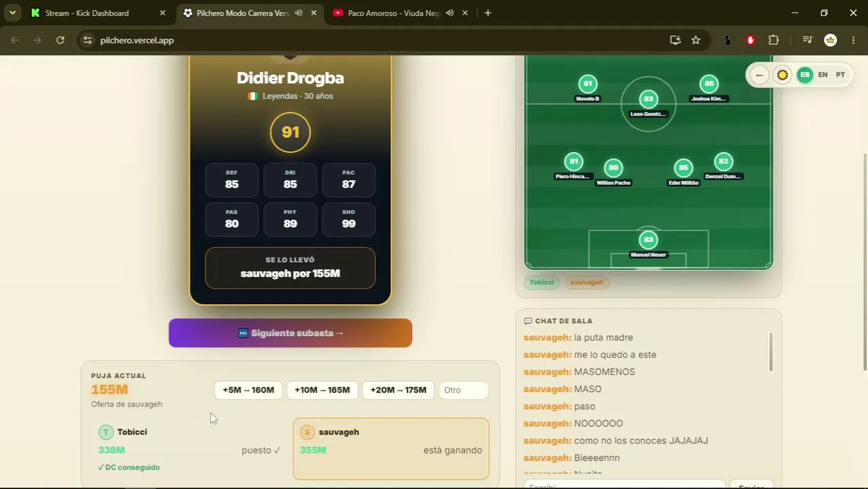This screenshot has width=868, height=489.
Task: Click the 'DC conseguido' status under Tobicci
Action: coord(129,467)
